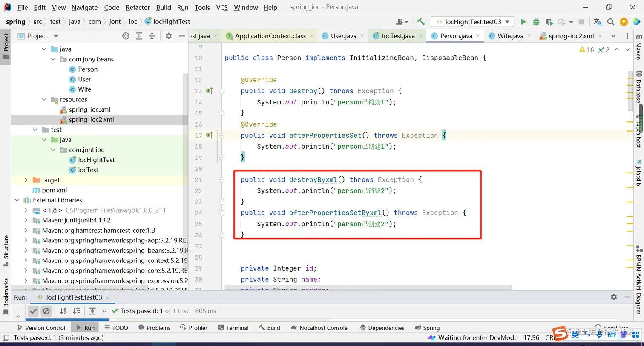Click gutter implements icon beside destroy()

tap(209, 91)
